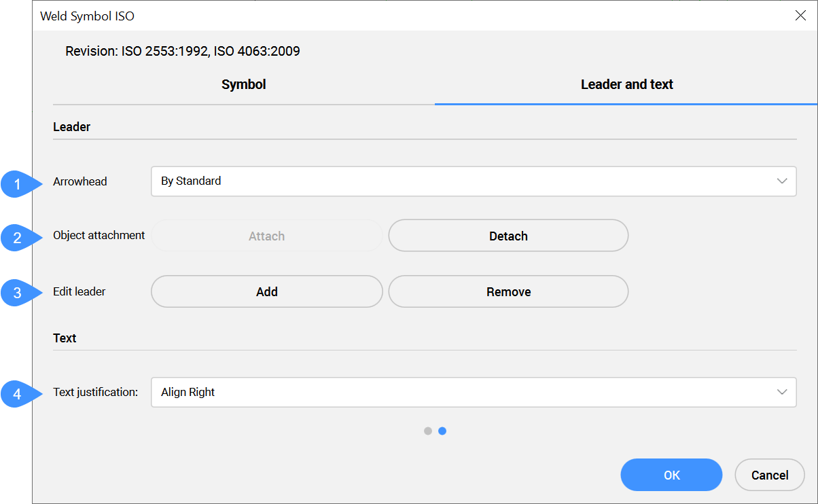
Task: Cancel the weld symbol dialog
Action: tap(770, 475)
